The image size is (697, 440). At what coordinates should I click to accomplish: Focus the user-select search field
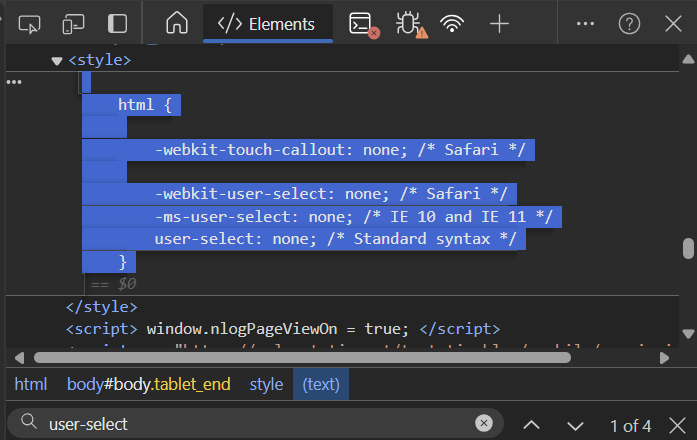pyautogui.click(x=256, y=424)
